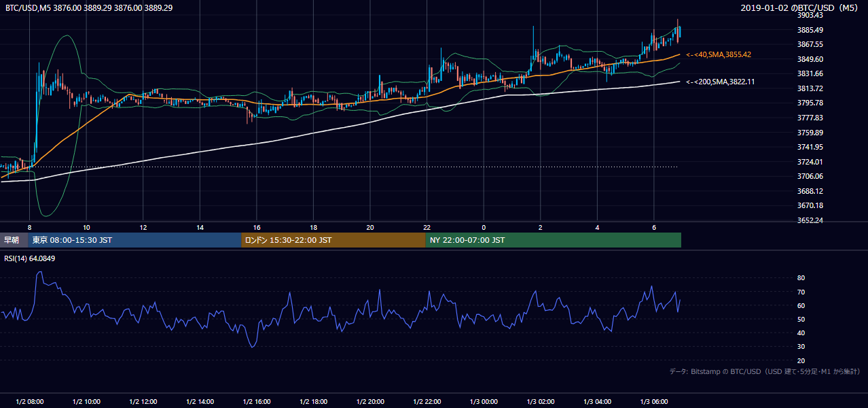Select the ロンドン 15:30-22:00 JST session bar
The height and width of the screenshot is (408, 868).
pyautogui.click(x=333, y=240)
